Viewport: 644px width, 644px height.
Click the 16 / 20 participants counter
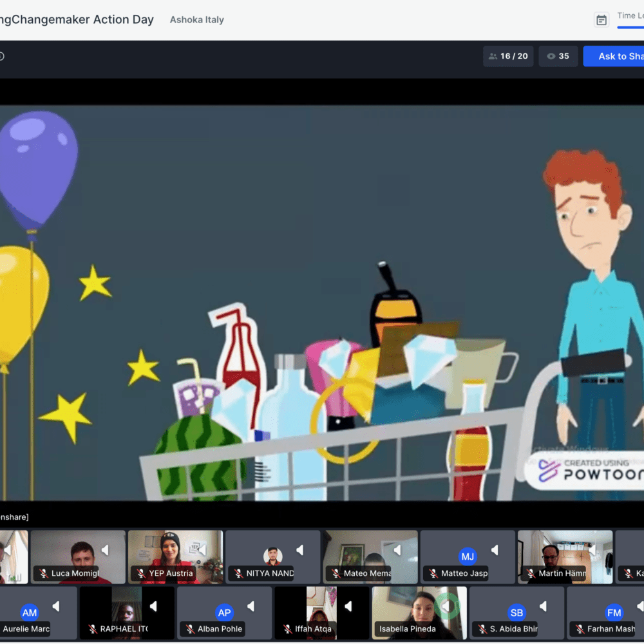[508, 56]
